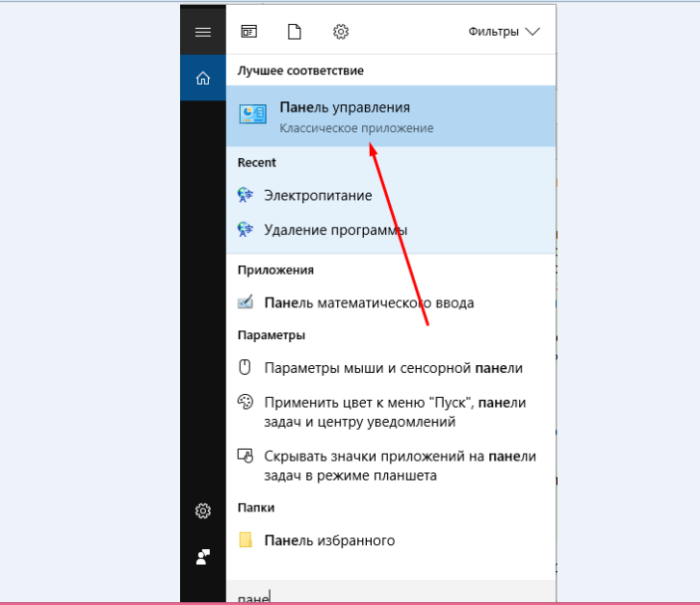Click the Панель управления app icon

point(253,114)
